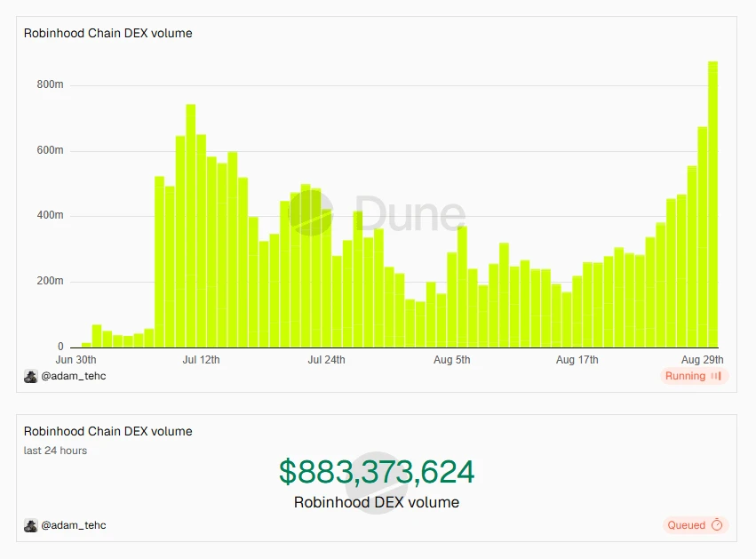This screenshot has width=756, height=559.
Task: Open the bar chart's Robinhood Chain DEX volume title
Action: [x=108, y=33]
